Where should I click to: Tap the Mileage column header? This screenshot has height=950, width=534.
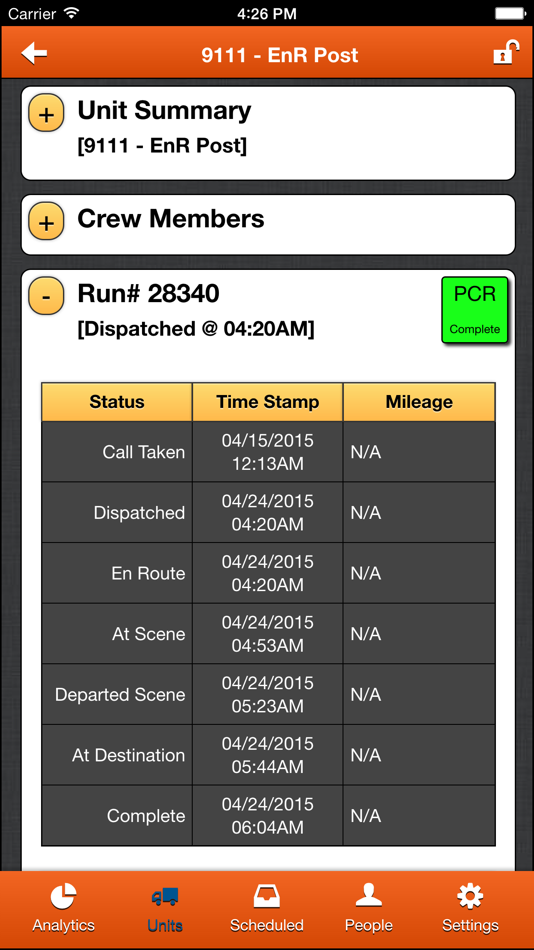pos(419,402)
